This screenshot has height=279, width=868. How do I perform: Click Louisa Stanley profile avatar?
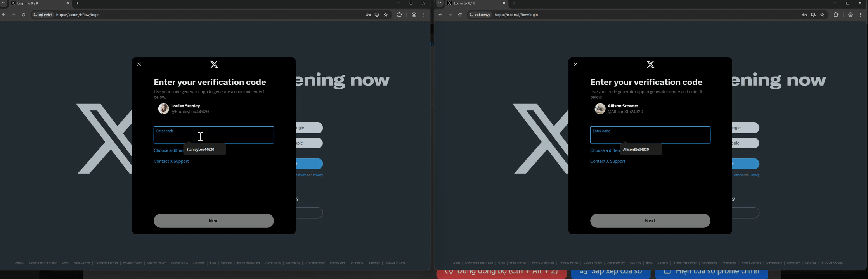(163, 109)
